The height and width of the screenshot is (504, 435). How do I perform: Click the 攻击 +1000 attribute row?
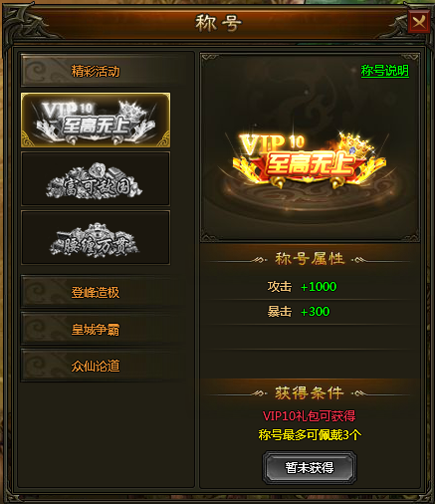(310, 287)
